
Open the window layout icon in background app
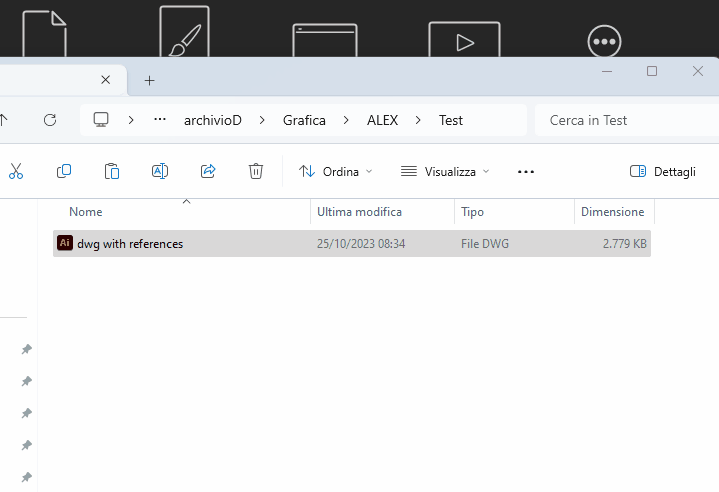(325, 40)
